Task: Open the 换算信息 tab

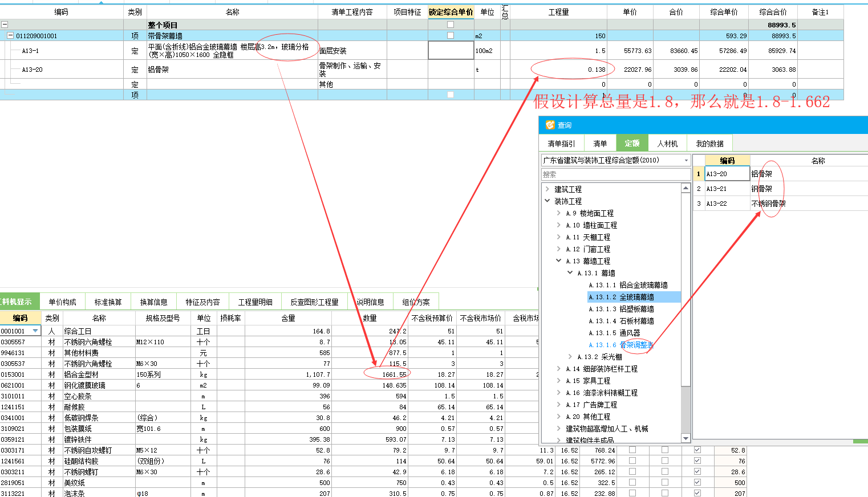Action: click(153, 302)
